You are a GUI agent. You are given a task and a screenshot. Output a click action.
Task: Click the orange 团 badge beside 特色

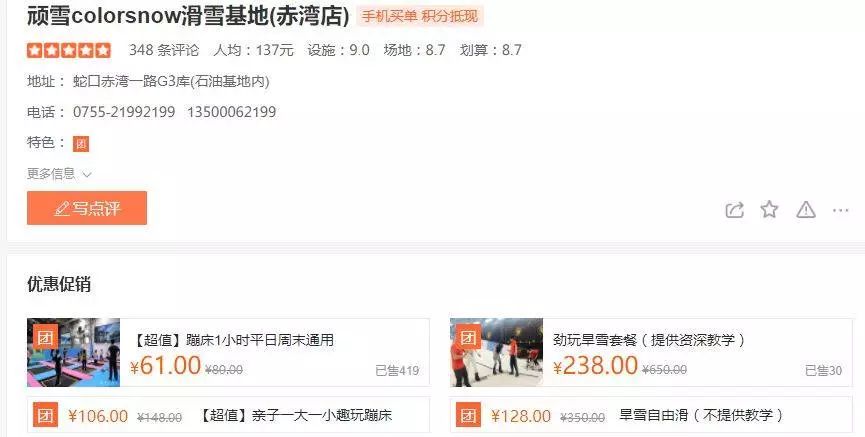tap(81, 144)
